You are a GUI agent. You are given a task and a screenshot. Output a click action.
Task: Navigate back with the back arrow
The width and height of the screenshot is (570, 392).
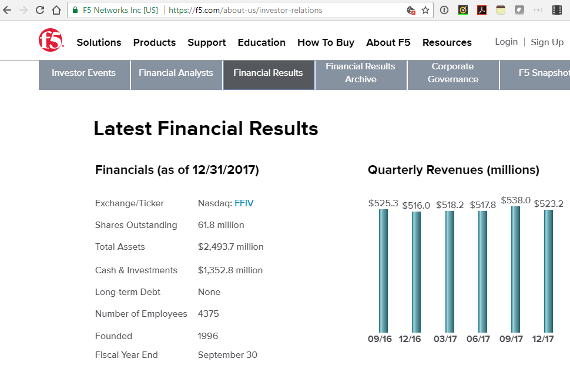tap(7, 10)
